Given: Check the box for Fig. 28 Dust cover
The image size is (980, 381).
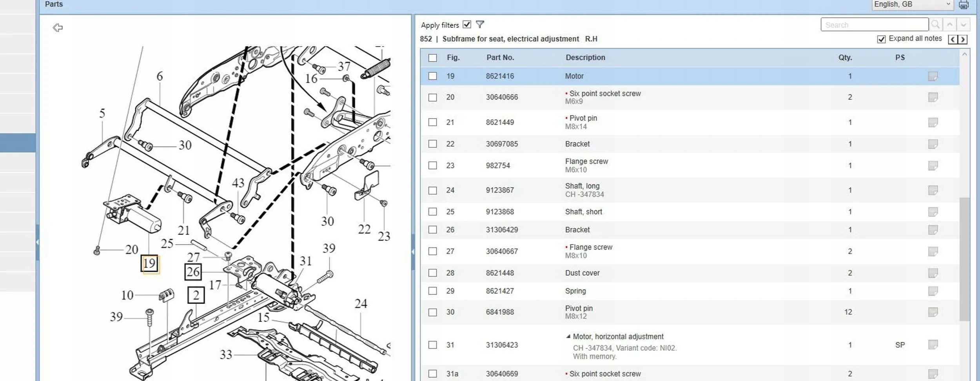Looking at the screenshot, I should 432,273.
